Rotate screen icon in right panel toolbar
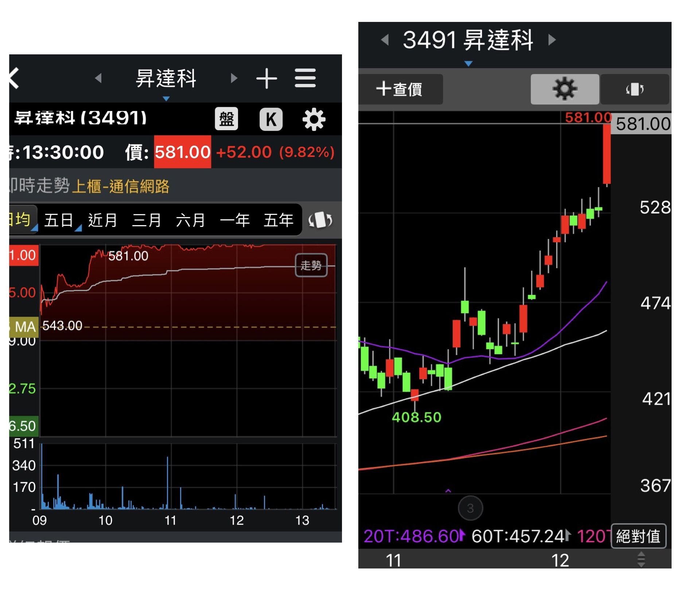This screenshot has width=700, height=590. pos(634,89)
